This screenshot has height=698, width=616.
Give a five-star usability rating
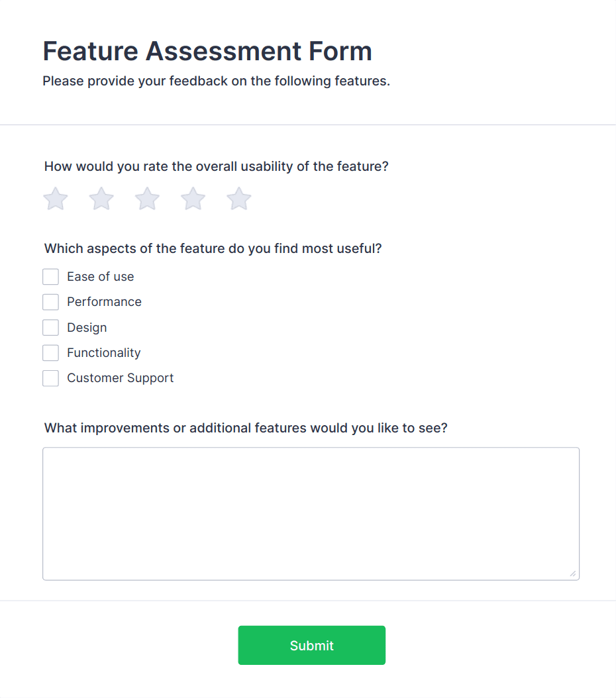tap(238, 198)
